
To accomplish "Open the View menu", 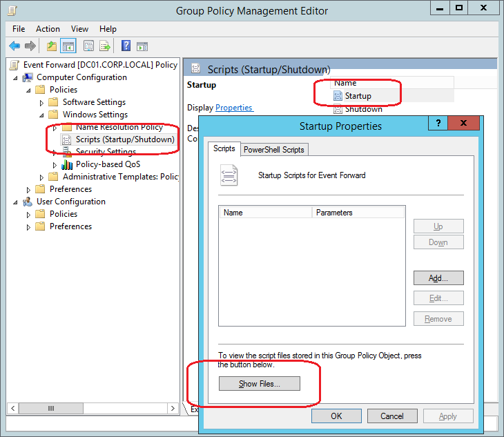I will (x=79, y=29).
